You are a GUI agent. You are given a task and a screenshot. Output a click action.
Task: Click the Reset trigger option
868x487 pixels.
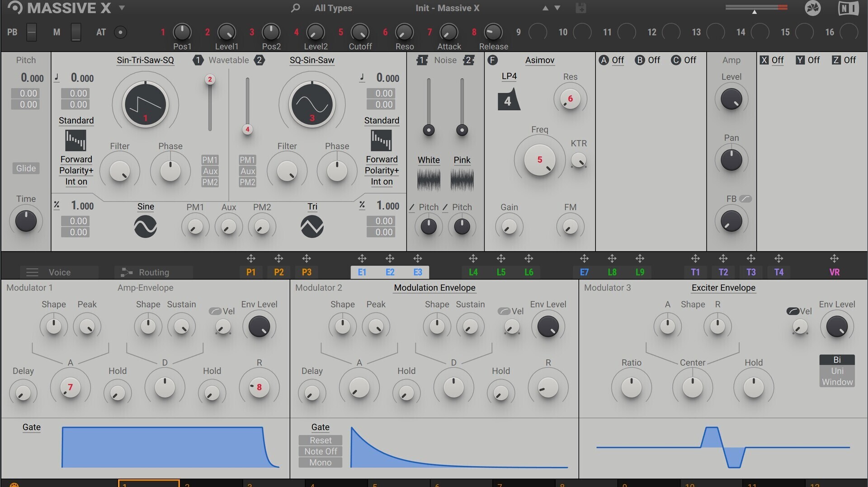click(321, 440)
